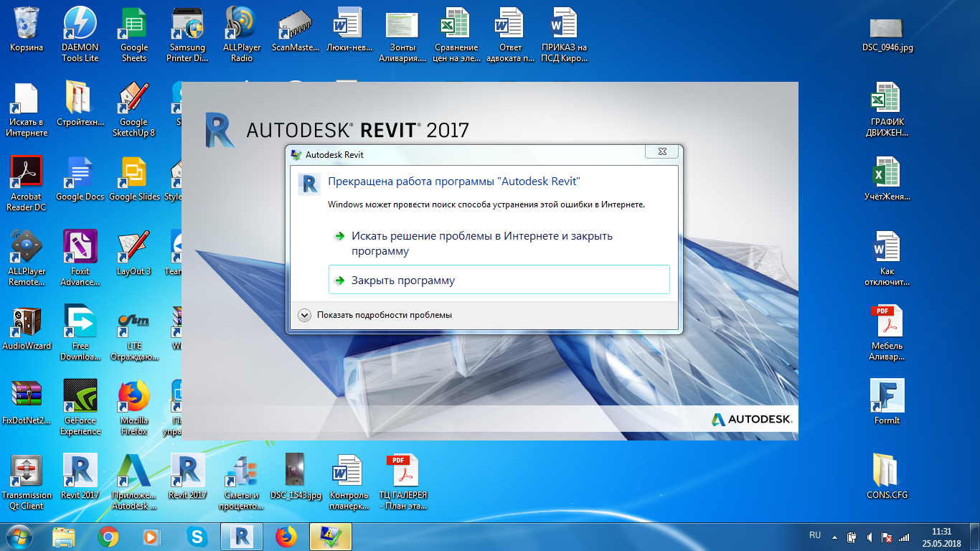980x551 pixels.
Task: Select the DSC_0946.jpg image file
Action: (x=887, y=33)
